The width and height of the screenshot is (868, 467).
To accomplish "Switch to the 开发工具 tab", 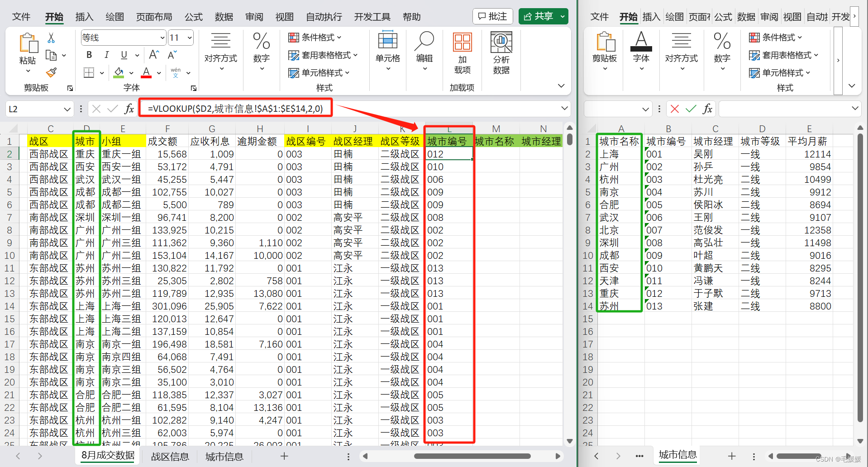I will (372, 17).
